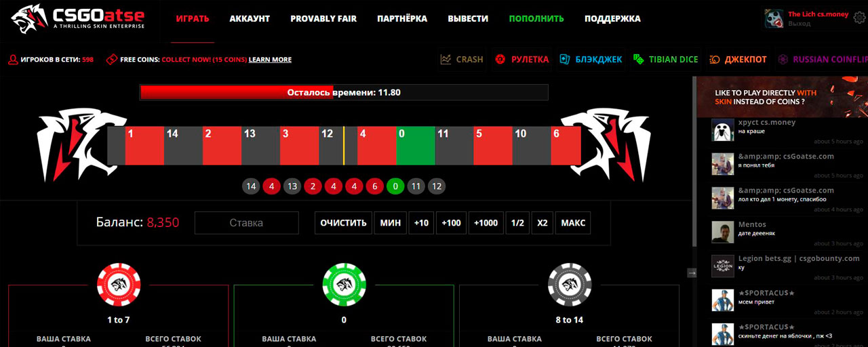Click the blue cards icon for Блэкджек
868x347 pixels.
(564, 60)
